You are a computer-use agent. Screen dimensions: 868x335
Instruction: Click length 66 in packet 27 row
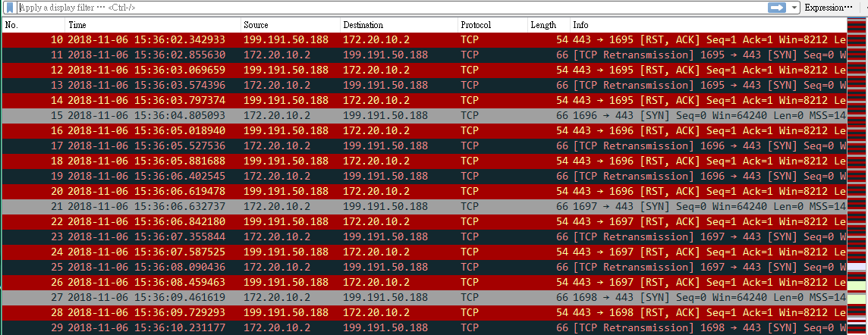click(562, 297)
